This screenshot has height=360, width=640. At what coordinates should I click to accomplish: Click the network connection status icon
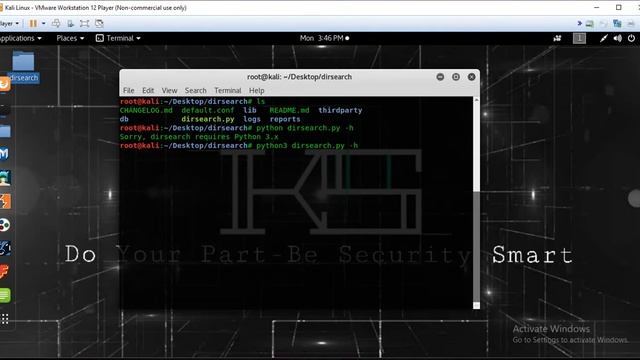pyautogui.click(x=604, y=38)
